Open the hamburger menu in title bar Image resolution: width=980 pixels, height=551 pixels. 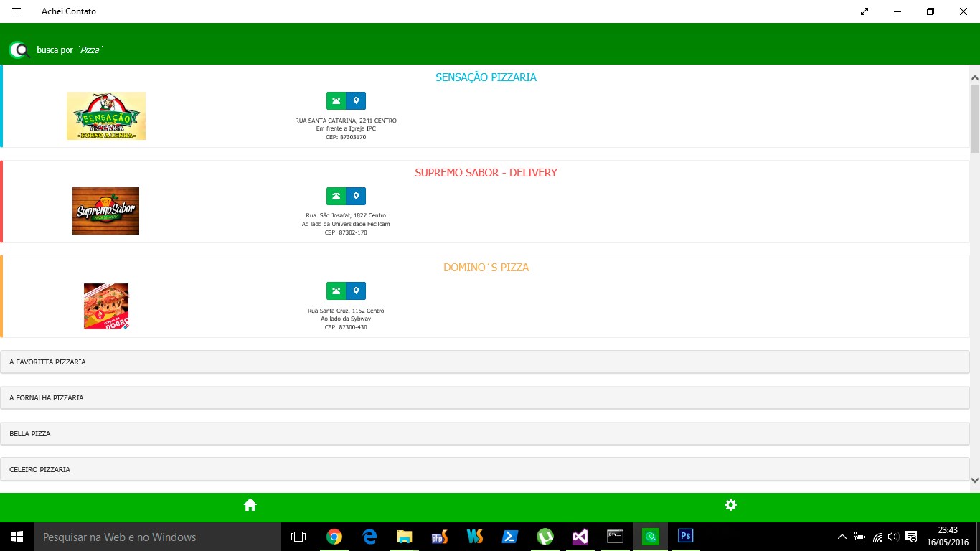(17, 11)
